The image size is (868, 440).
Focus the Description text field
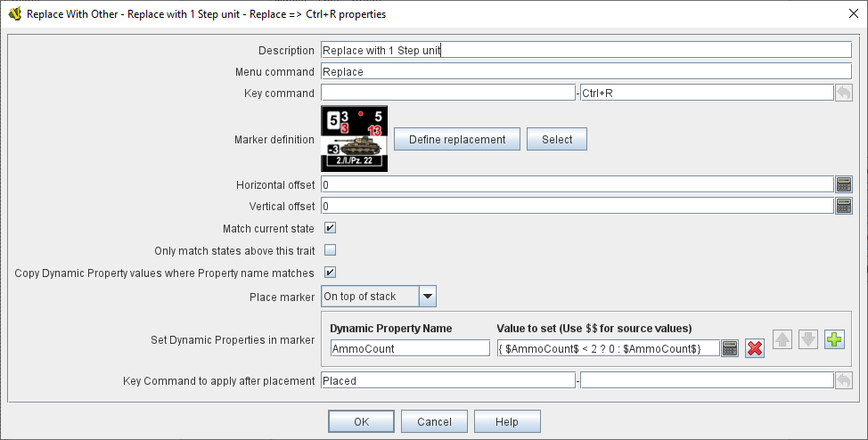pos(585,51)
